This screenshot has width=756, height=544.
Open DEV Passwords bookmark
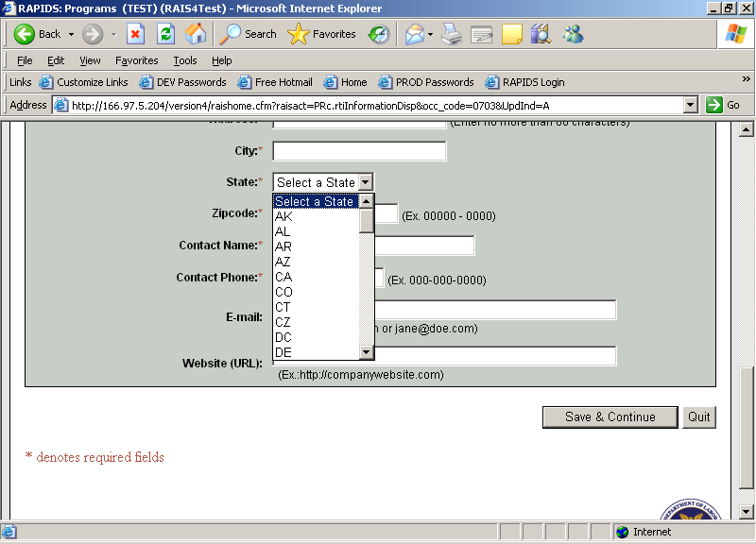tap(182, 82)
